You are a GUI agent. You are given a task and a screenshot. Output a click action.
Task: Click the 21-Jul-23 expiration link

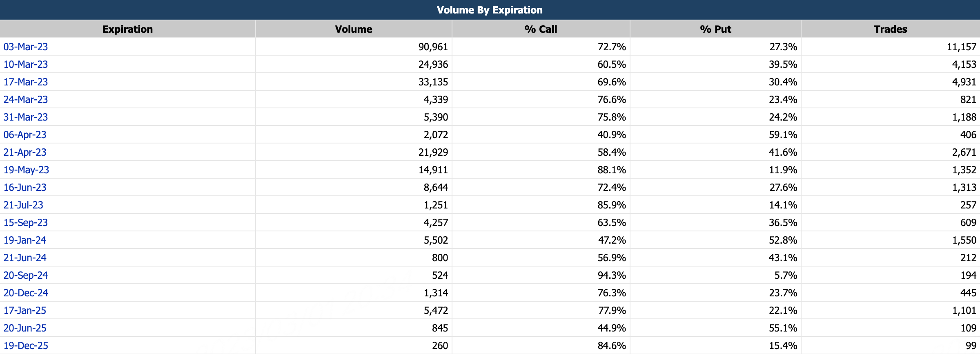(x=23, y=205)
